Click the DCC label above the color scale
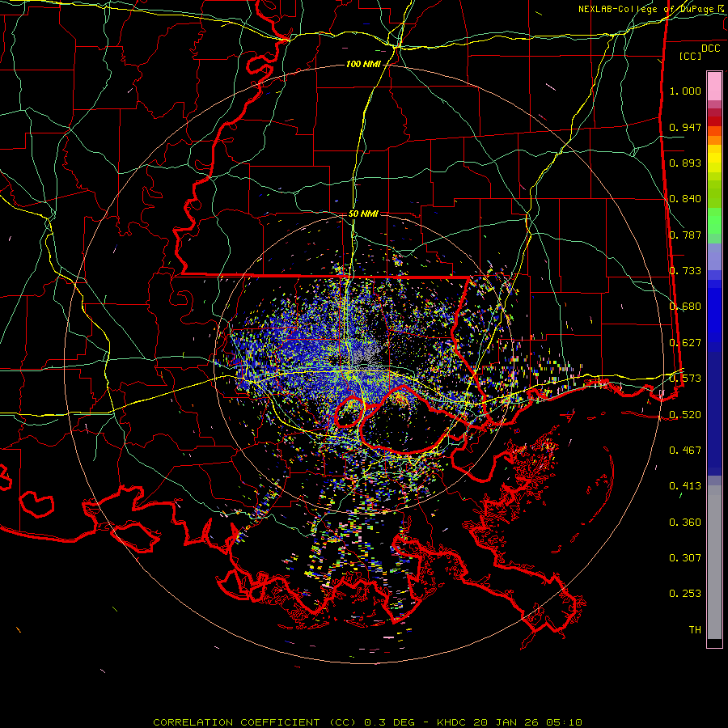 710,49
